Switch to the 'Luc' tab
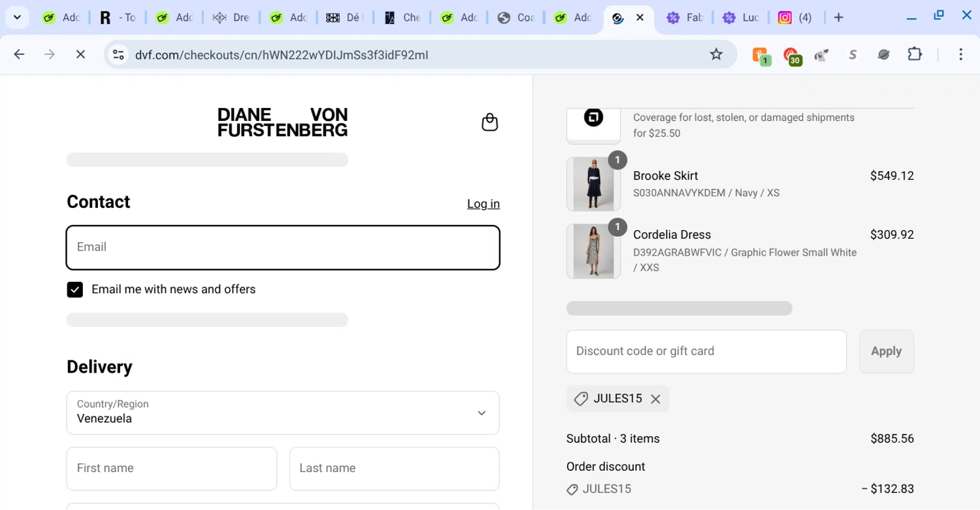The image size is (980, 510). tap(741, 18)
